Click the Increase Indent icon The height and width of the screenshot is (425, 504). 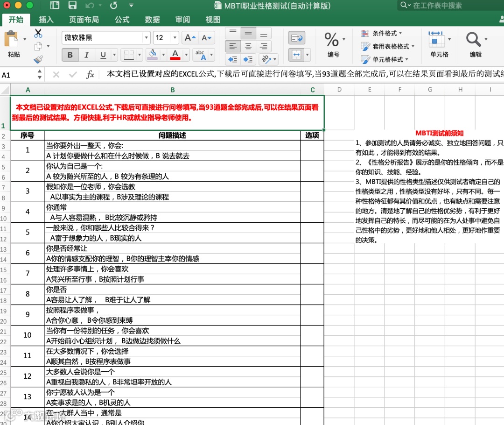248,59
